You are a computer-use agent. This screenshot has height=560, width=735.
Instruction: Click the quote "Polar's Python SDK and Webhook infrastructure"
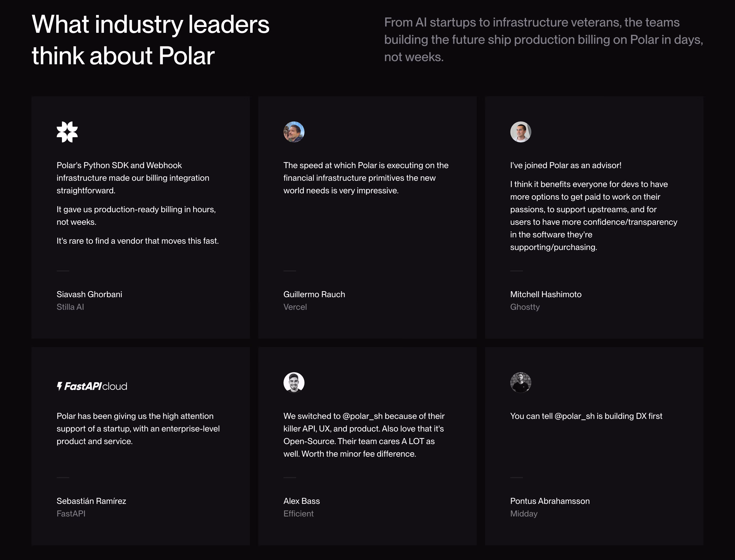pyautogui.click(x=133, y=178)
